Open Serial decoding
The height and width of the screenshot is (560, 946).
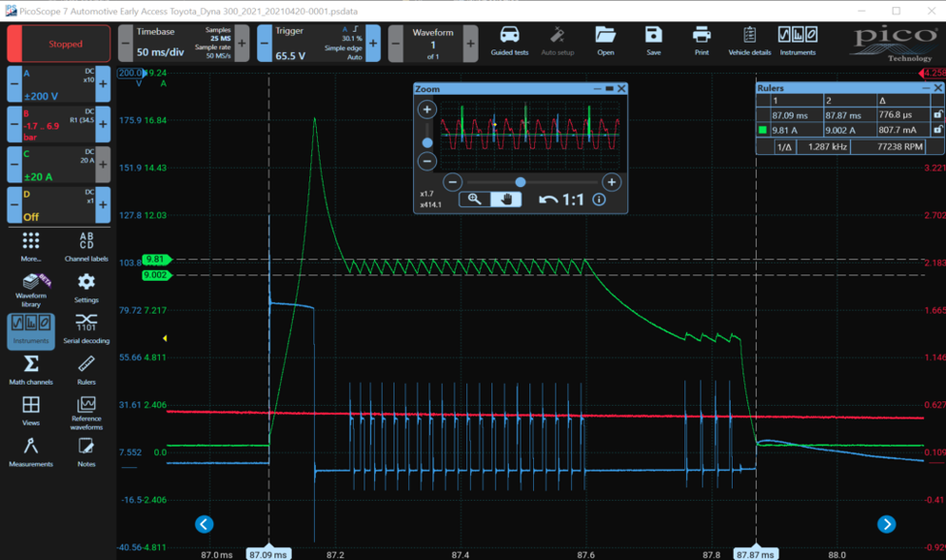coord(86,332)
